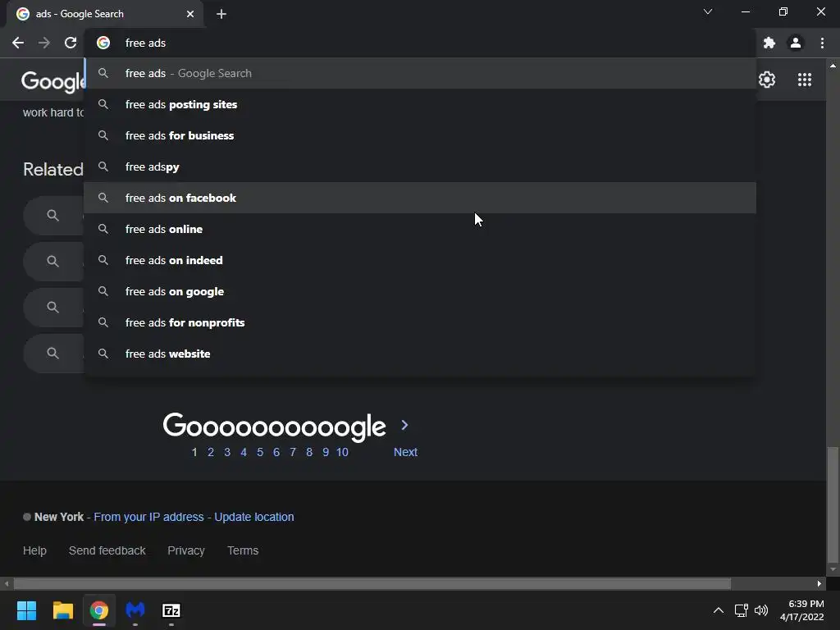Open the network tray icon
Viewport: 840px width, 630px height.
pyautogui.click(x=741, y=610)
